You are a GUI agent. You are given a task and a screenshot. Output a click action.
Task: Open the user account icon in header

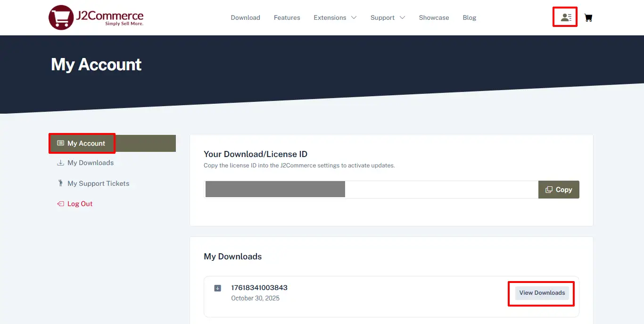tap(566, 17)
